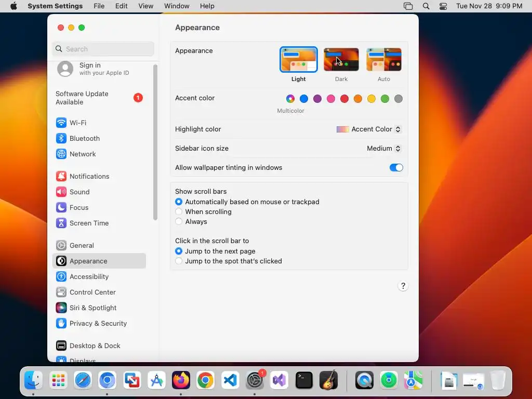Choose the Pink accent color
The image size is (532, 399).
point(331,99)
